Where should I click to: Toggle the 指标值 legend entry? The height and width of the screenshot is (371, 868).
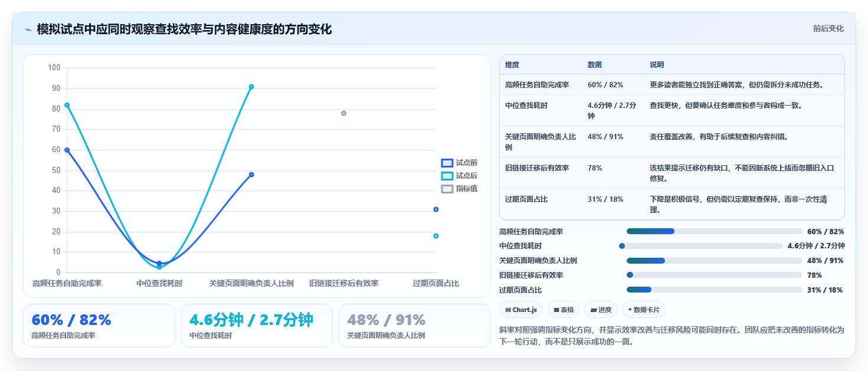coord(459,189)
